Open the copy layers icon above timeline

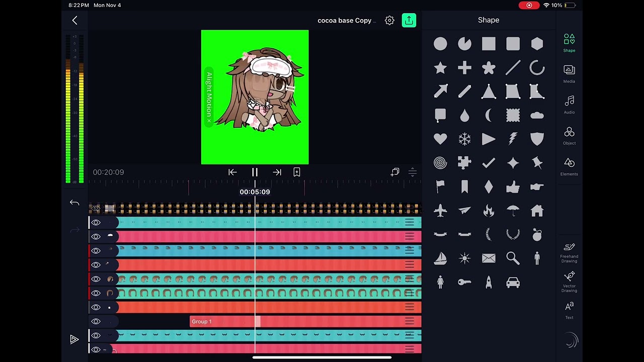[x=395, y=172]
